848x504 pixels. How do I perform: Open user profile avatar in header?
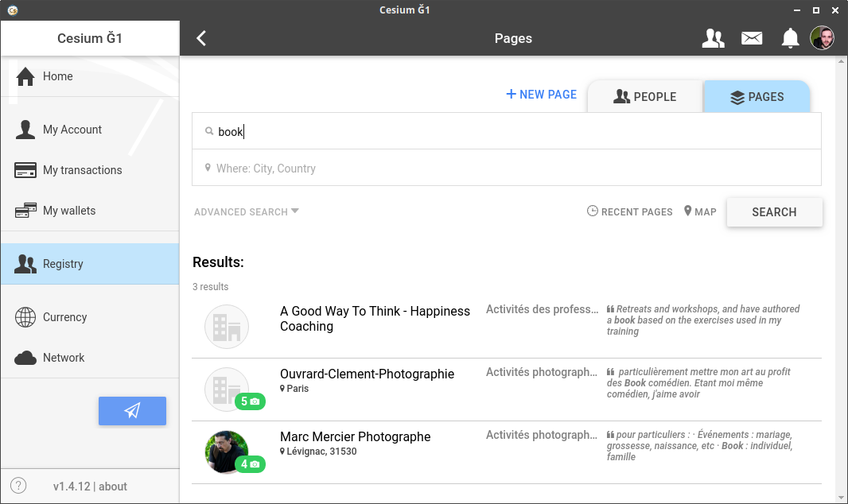822,38
